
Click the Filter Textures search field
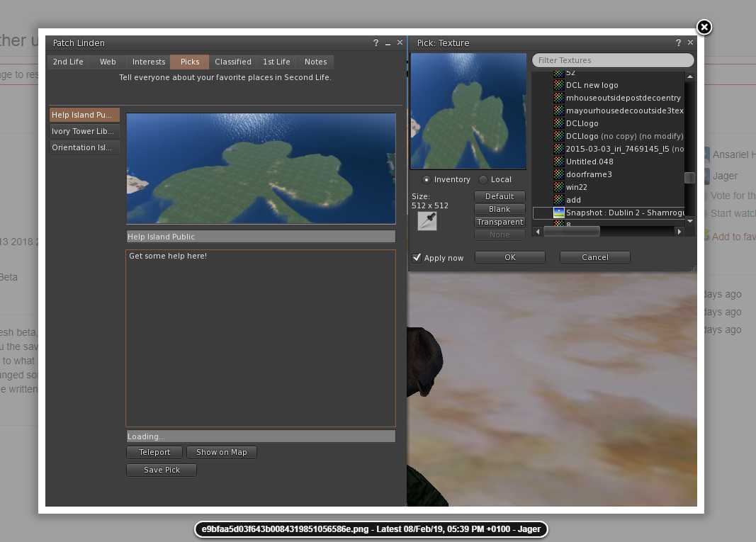click(x=613, y=60)
